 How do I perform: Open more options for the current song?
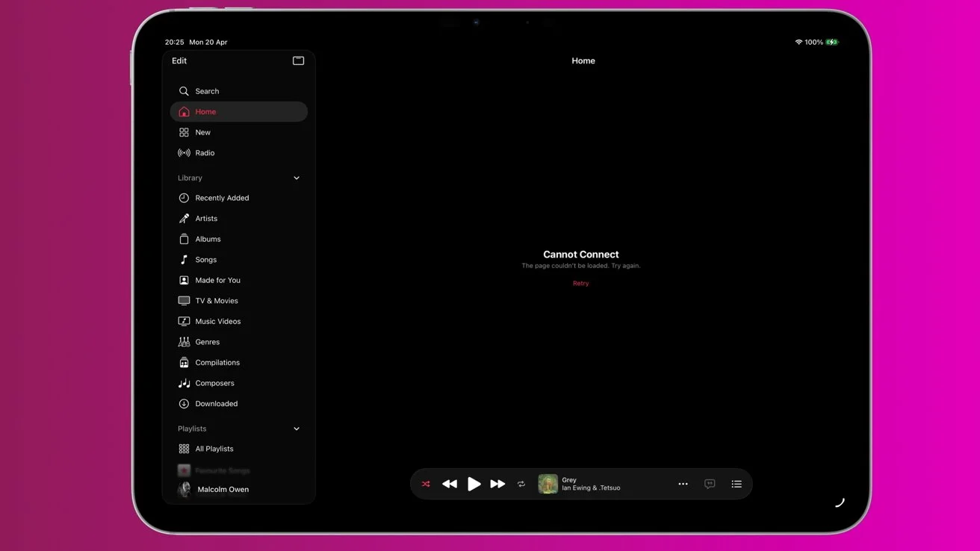(682, 484)
